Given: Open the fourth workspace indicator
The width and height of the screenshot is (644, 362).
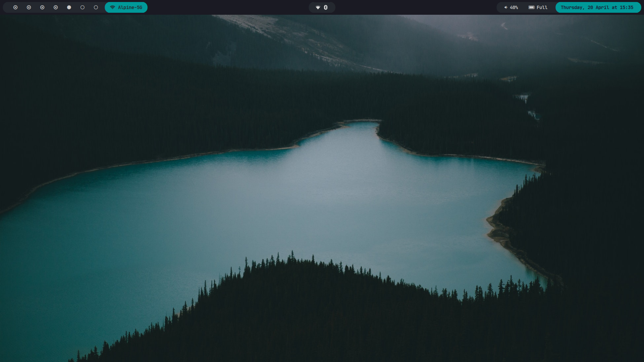Looking at the screenshot, I should (x=56, y=7).
